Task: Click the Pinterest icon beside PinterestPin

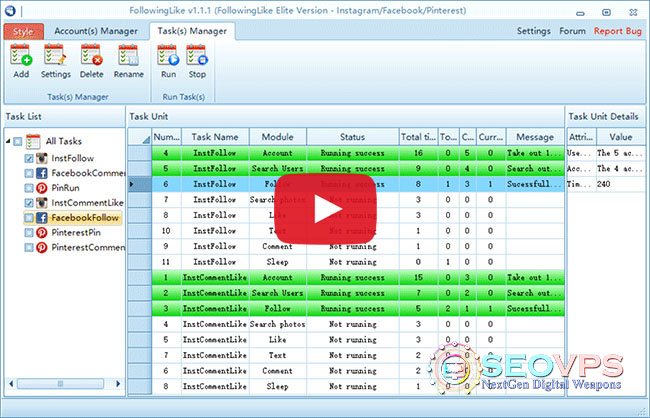Action: click(x=41, y=233)
